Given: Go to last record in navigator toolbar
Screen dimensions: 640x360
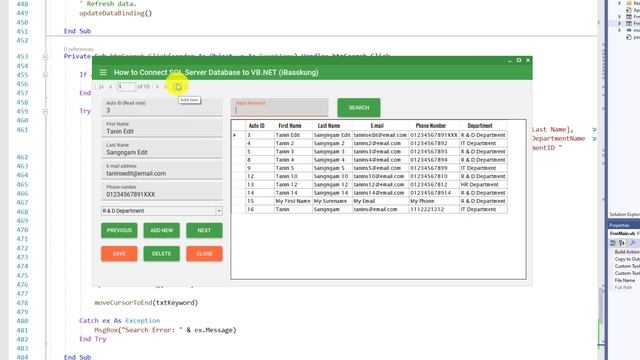Looking at the screenshot, I should (x=166, y=87).
